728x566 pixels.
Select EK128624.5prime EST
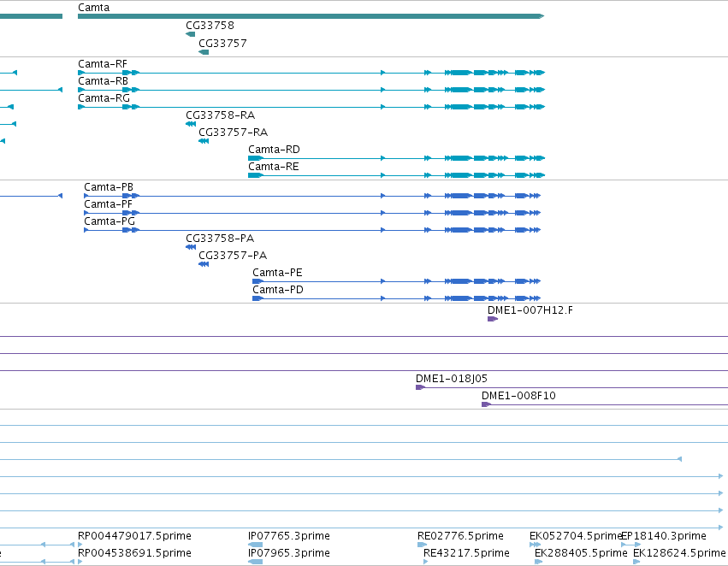679,553
